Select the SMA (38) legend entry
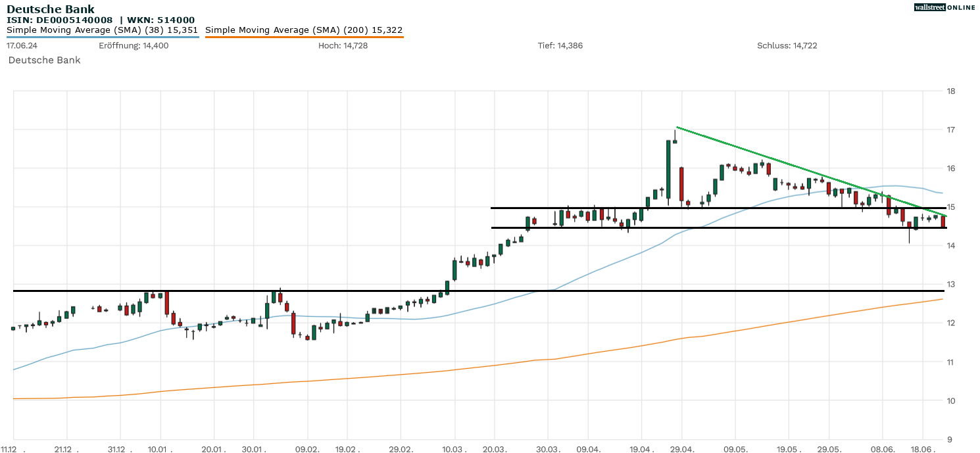Viewport: 980px width, 453px height. click(x=103, y=30)
